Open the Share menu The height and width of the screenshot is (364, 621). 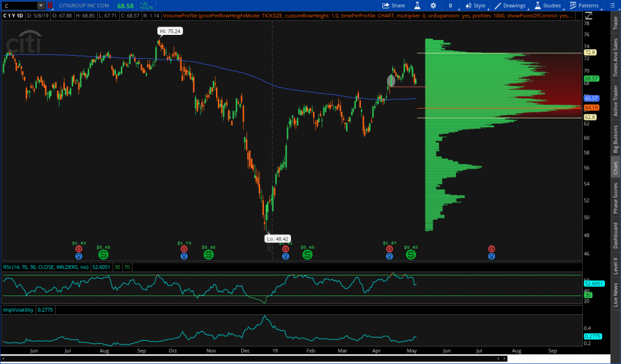(393, 6)
